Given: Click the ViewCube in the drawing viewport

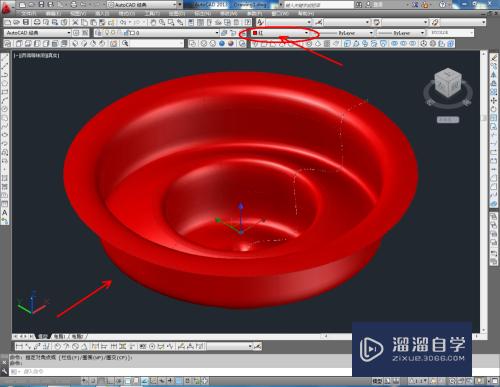Looking at the screenshot, I should [448, 83].
